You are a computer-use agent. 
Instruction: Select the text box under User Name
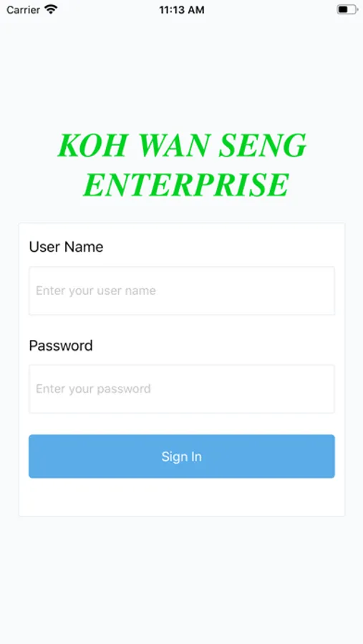pos(182,291)
